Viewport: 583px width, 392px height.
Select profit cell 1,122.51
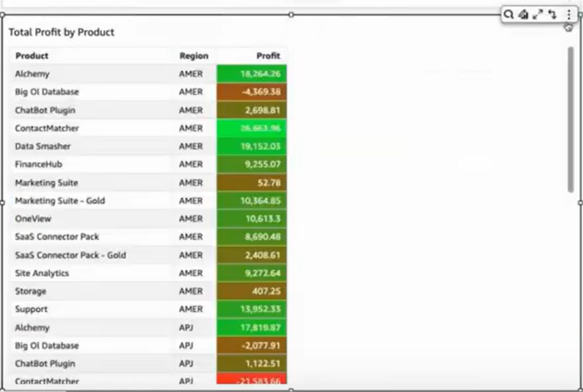[252, 364]
